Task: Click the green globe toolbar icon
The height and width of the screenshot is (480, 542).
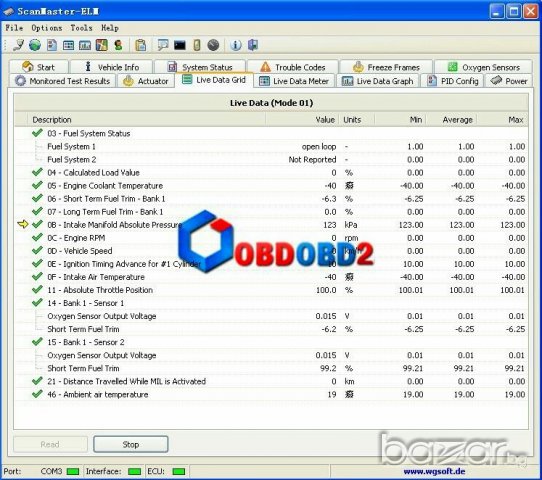Action: 35,45
